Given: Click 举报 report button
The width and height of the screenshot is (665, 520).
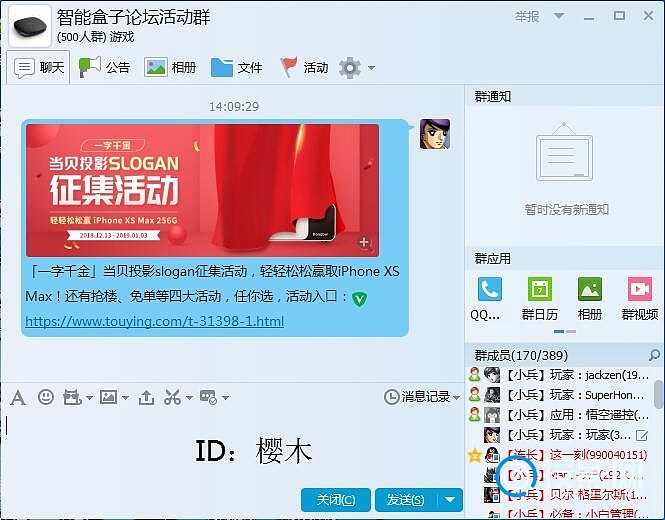Looking at the screenshot, I should coord(527,17).
